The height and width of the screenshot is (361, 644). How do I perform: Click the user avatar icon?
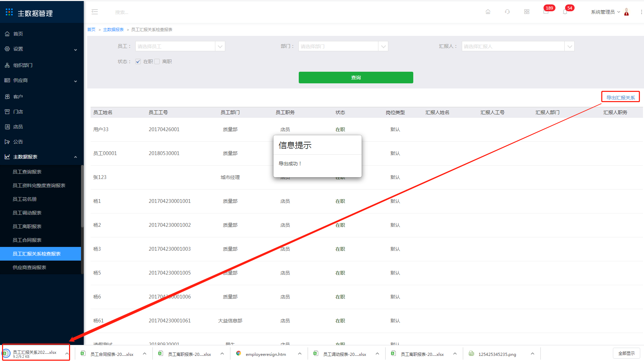(x=627, y=12)
